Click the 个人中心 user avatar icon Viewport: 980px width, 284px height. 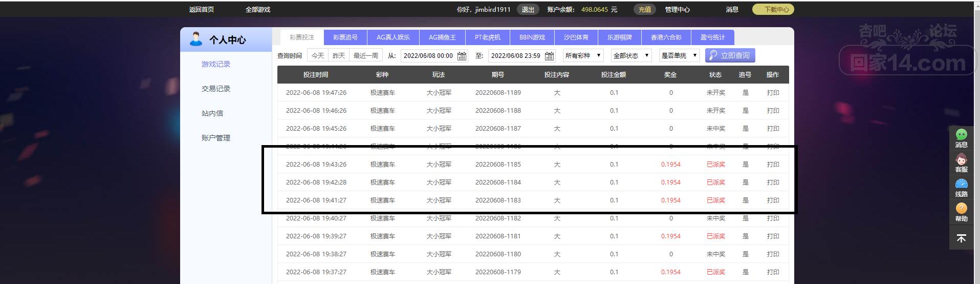tap(195, 39)
